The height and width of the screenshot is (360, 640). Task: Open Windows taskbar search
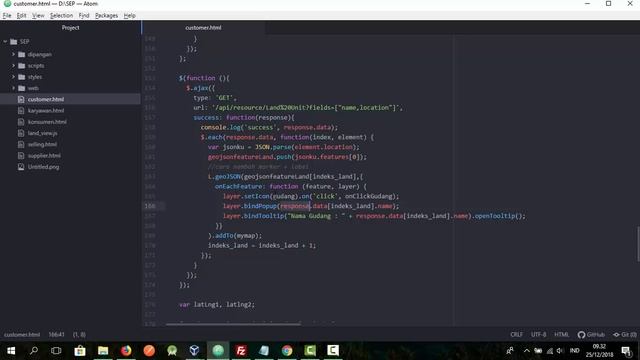coord(34,351)
